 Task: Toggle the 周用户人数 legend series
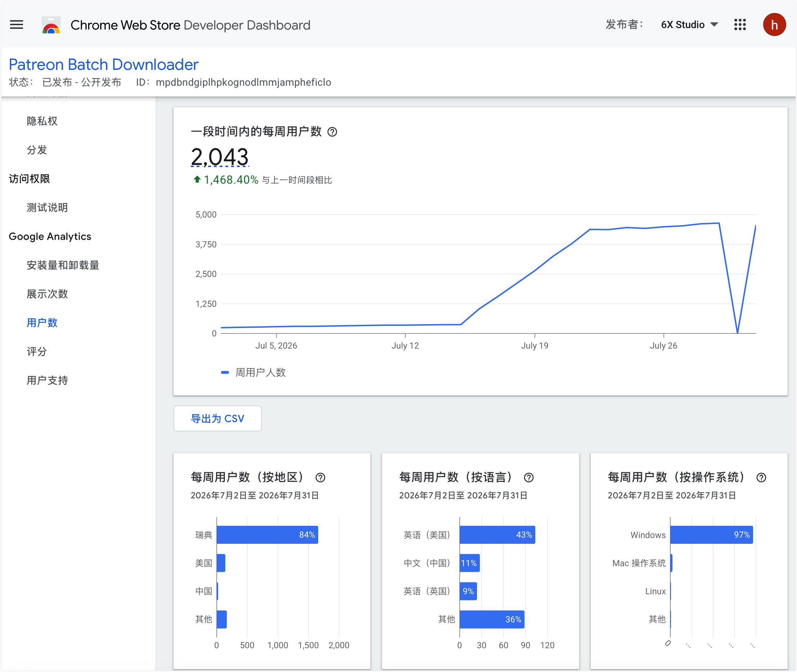click(253, 372)
